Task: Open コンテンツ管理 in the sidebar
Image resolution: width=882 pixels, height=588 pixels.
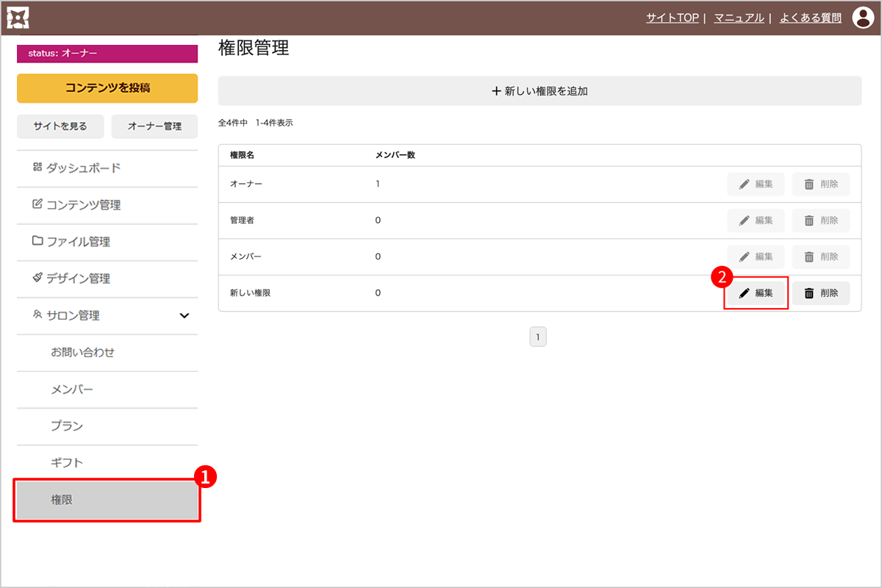Action: coord(83,205)
